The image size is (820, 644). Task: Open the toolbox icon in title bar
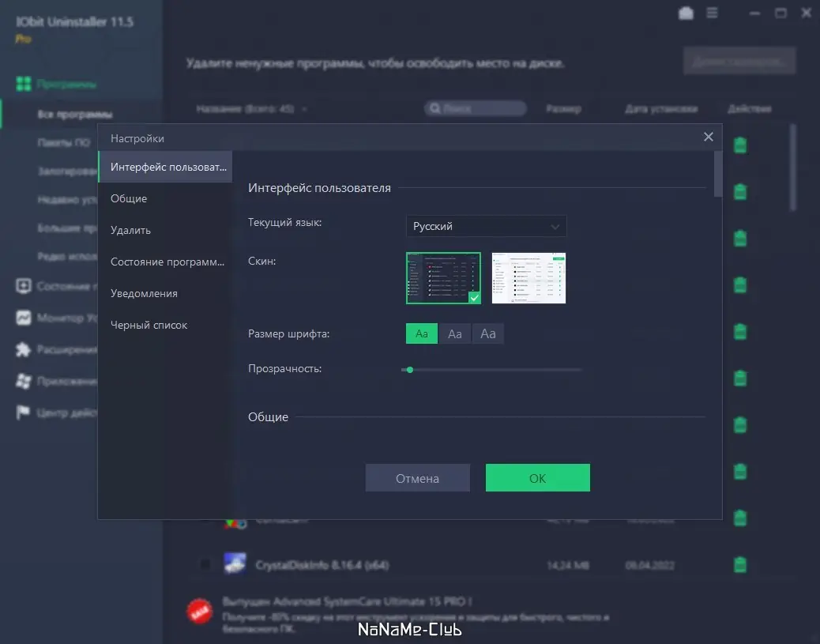tap(686, 13)
